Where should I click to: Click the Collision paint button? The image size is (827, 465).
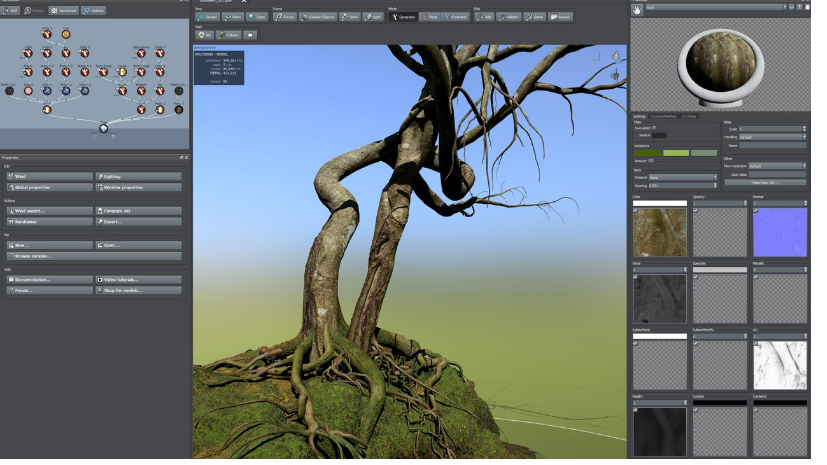227,35
